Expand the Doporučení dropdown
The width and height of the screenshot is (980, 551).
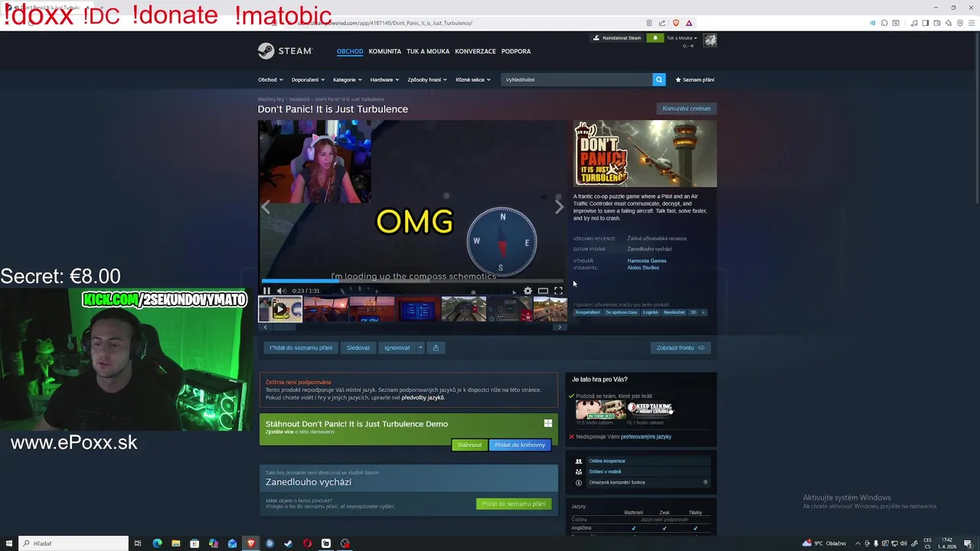pos(308,80)
